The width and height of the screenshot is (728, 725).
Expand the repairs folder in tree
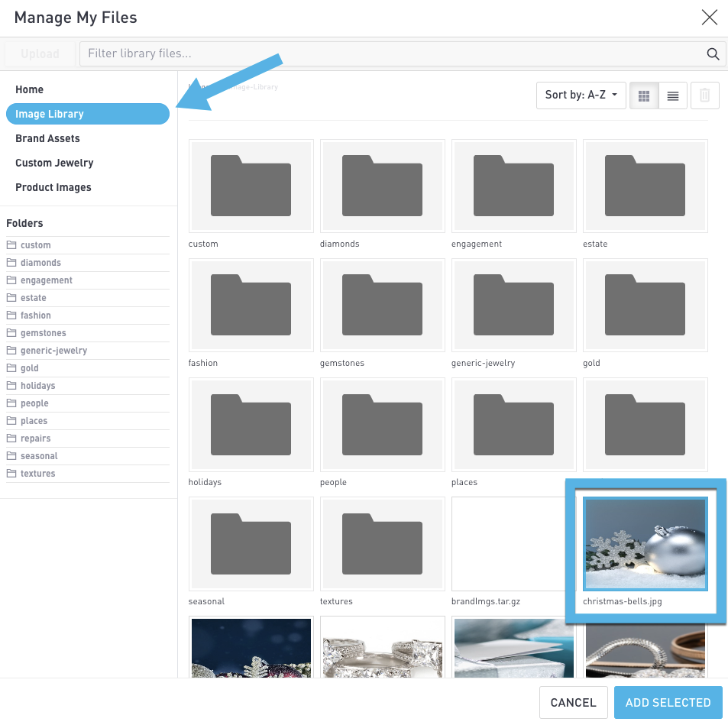[35, 439]
